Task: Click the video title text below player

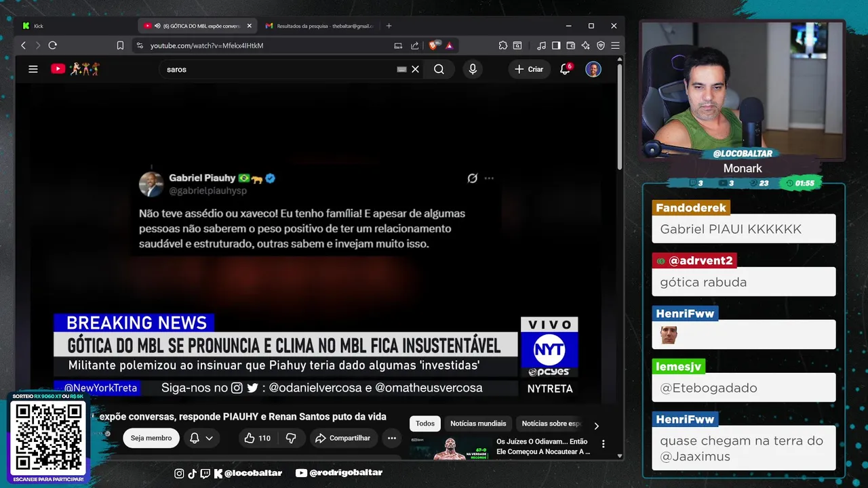Action: tap(243, 417)
